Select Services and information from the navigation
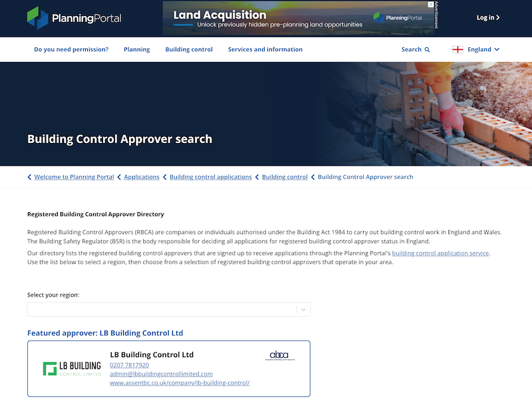The height and width of the screenshot is (411, 532). [x=265, y=49]
